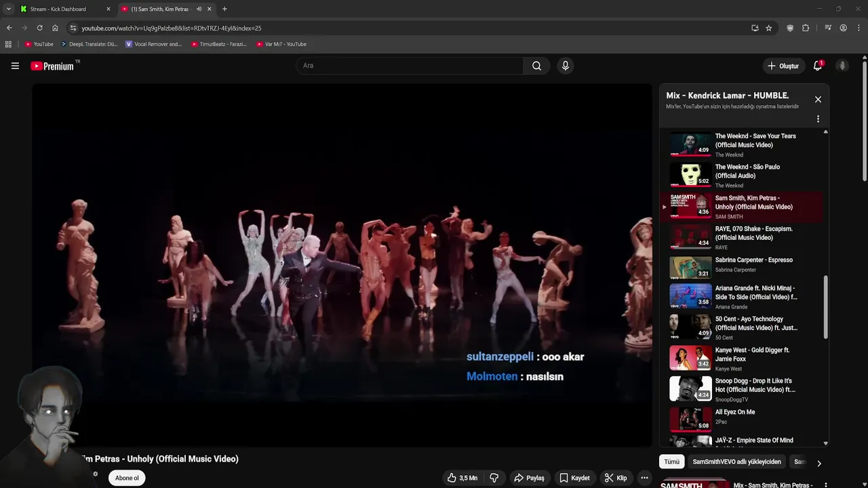Viewport: 868px width, 488px height.
Task: Click the Mix - Kendrick Lamar - HUMBLE. title
Action: 727,96
